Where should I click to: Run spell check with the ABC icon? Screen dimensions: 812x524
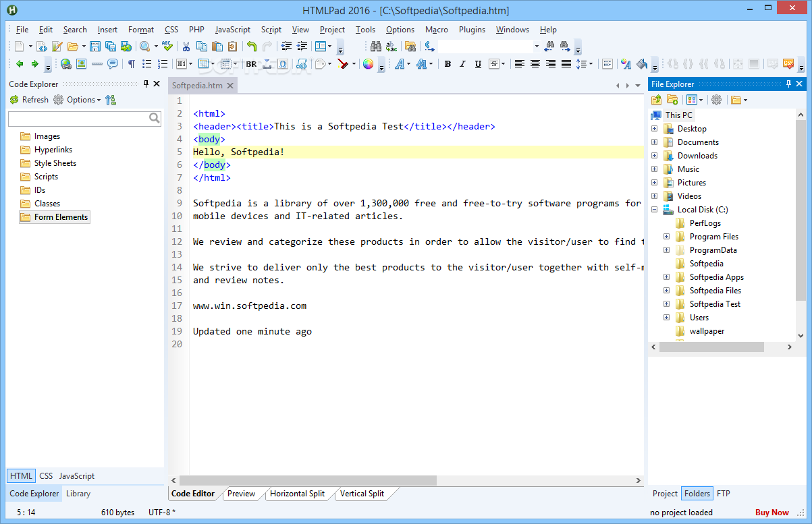[167, 47]
